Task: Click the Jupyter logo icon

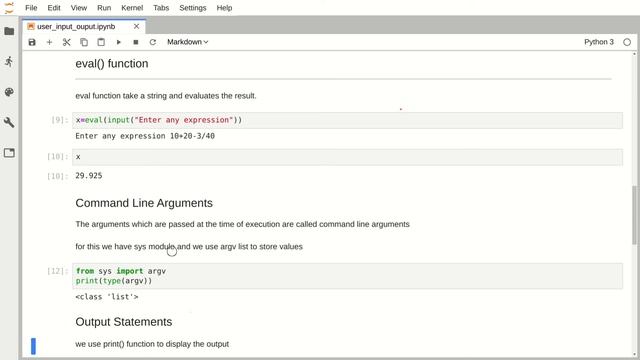Action: 9,8
